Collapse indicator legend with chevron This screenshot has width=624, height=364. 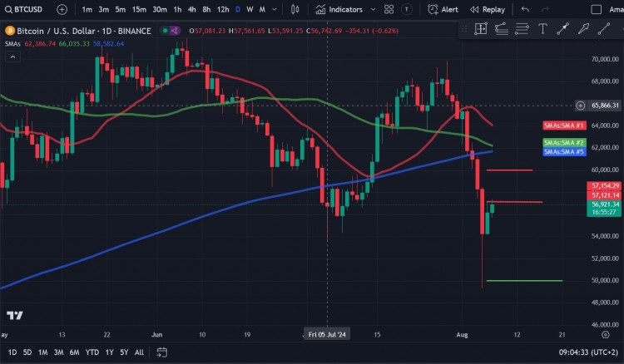tap(12, 57)
